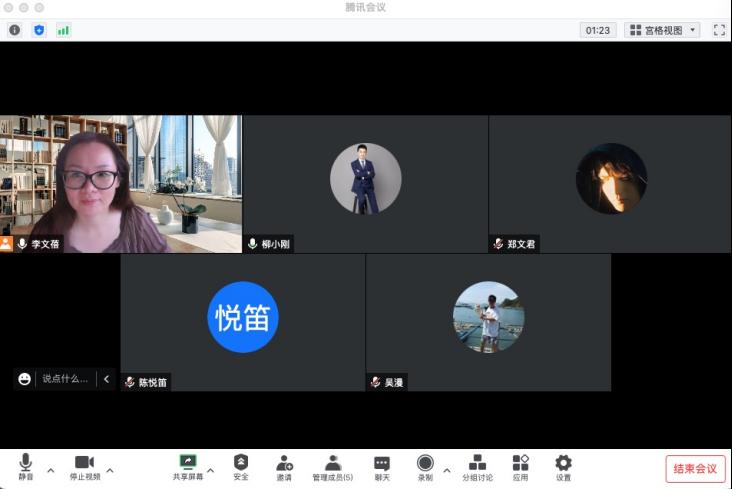Open the 安全 security options

[x=241, y=467]
